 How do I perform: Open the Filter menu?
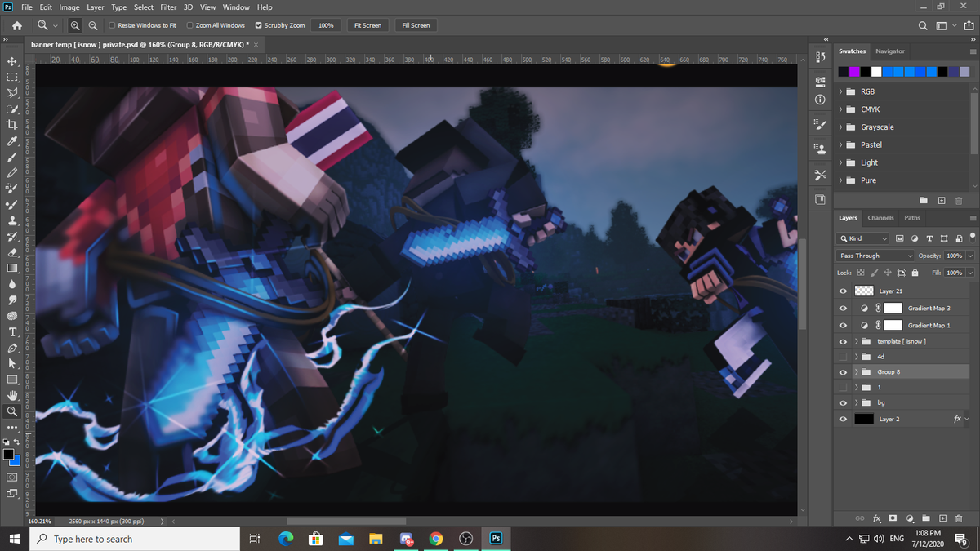(168, 7)
